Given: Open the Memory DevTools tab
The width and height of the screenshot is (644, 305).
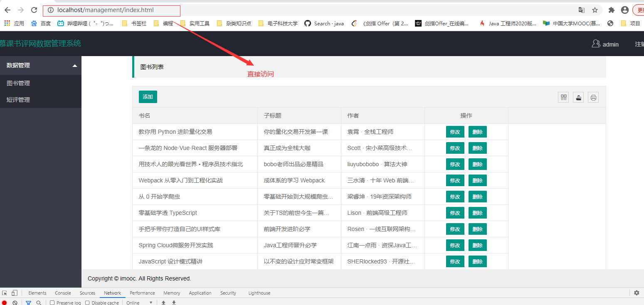Looking at the screenshot, I should pyautogui.click(x=172, y=293).
